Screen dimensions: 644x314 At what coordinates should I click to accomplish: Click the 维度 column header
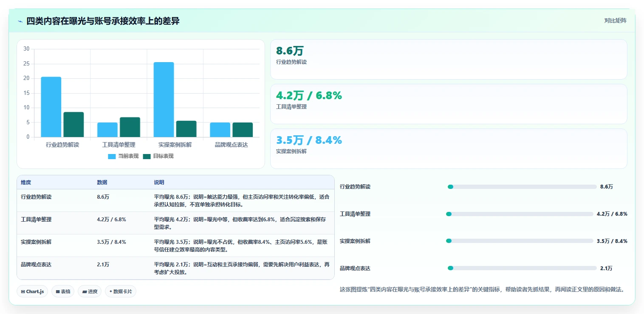click(26, 183)
